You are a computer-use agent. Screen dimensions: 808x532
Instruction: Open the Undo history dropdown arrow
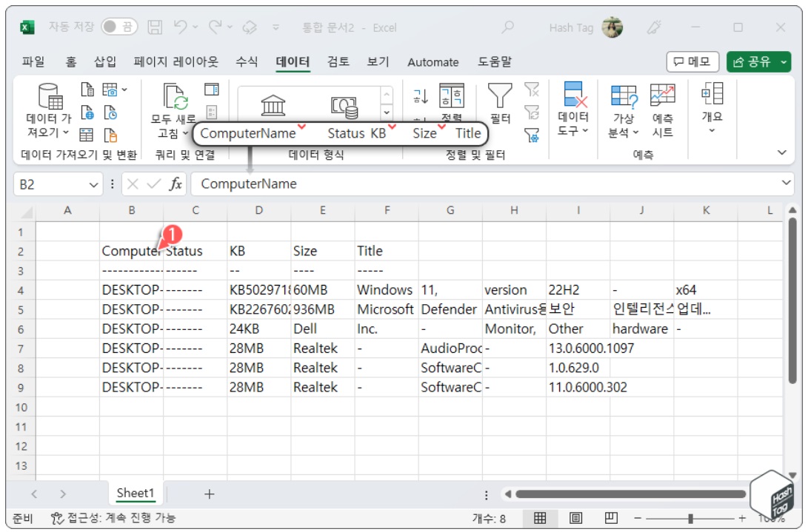click(x=196, y=27)
